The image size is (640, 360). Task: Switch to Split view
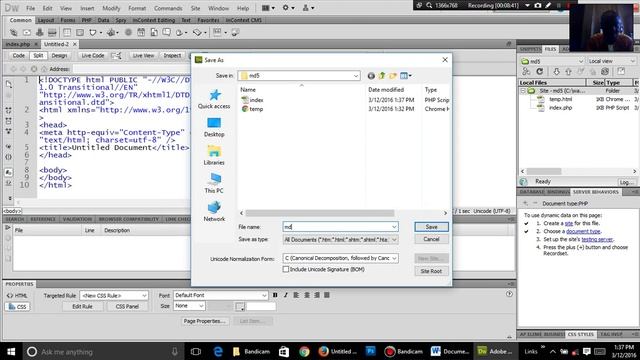pos(38,56)
